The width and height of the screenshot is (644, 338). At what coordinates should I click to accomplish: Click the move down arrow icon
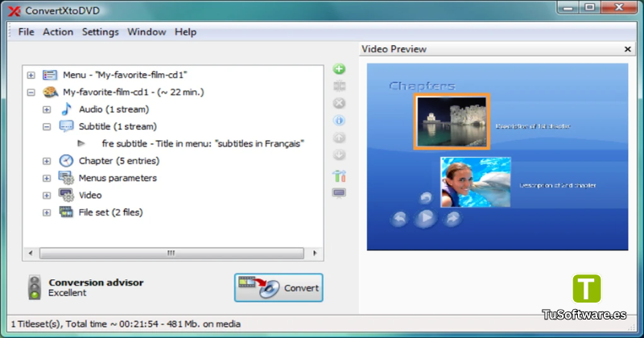coord(339,155)
